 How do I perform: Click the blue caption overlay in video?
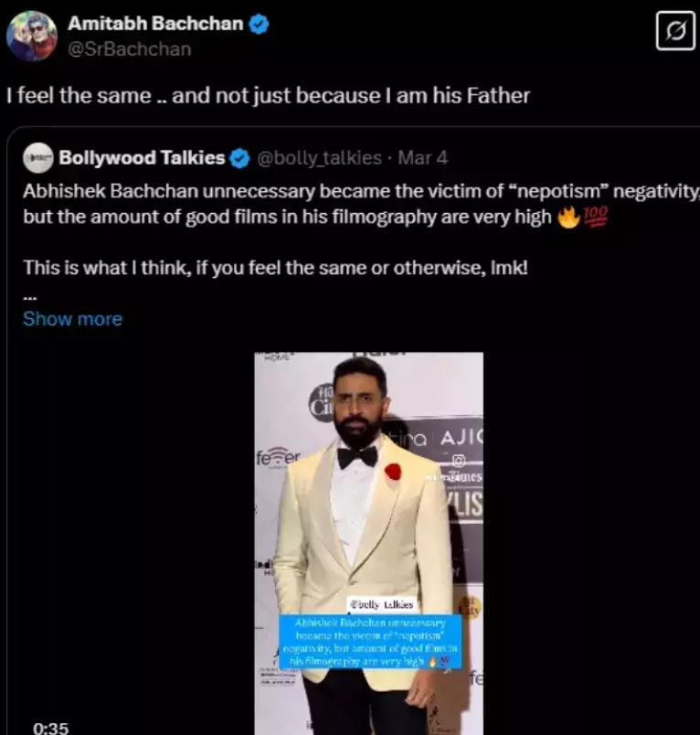click(x=369, y=641)
